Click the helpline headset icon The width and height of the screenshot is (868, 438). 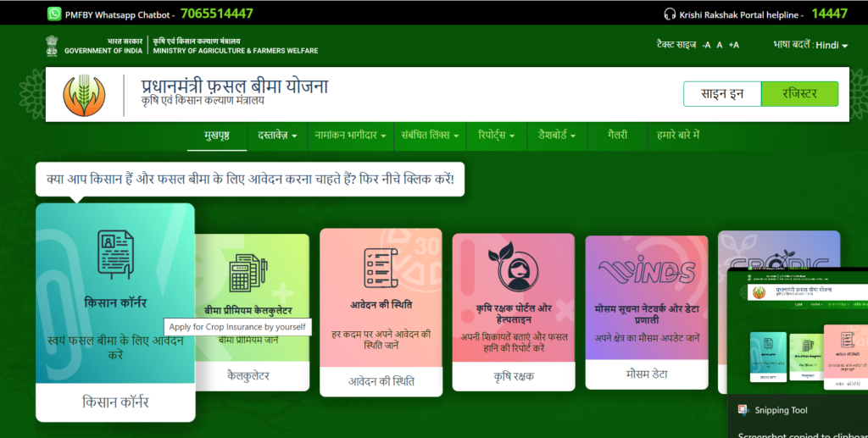670,14
